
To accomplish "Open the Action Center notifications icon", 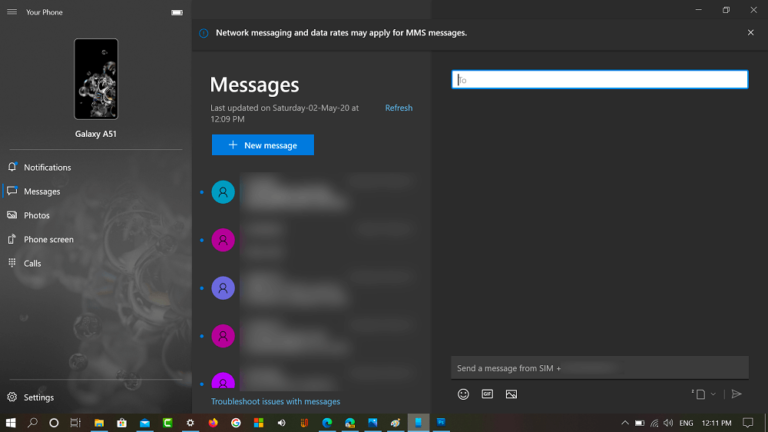I will coord(748,423).
